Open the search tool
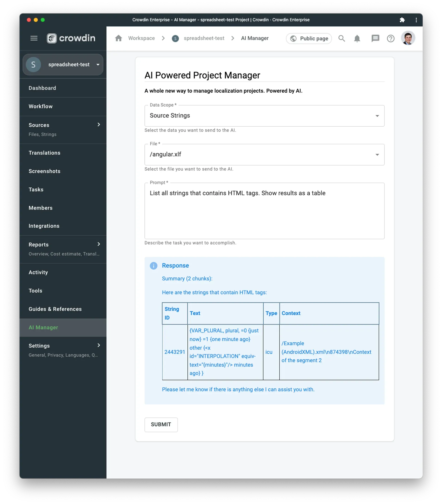Screen dimensions: 442x504 coord(342,38)
